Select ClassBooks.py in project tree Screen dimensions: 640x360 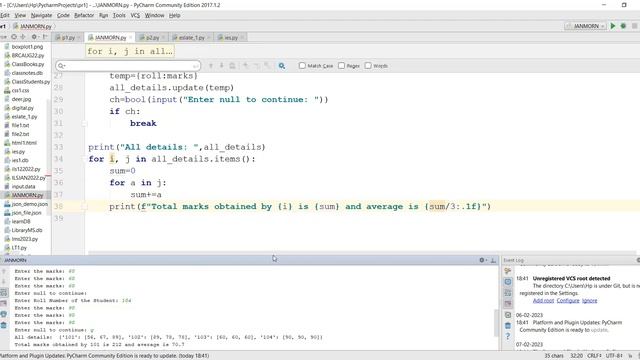[24, 64]
